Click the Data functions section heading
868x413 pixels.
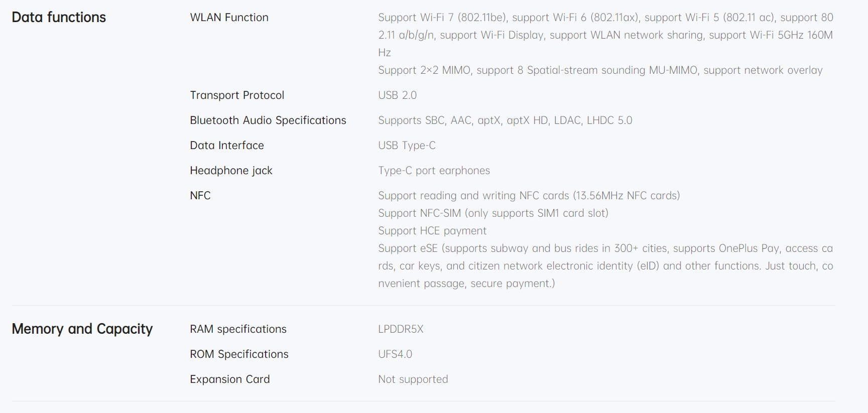pyautogui.click(x=59, y=17)
